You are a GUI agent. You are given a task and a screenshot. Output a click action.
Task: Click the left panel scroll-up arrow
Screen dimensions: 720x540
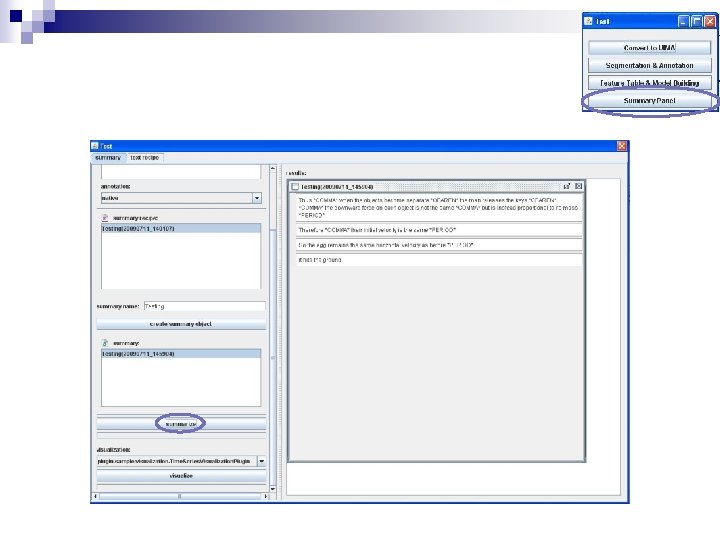(x=273, y=169)
